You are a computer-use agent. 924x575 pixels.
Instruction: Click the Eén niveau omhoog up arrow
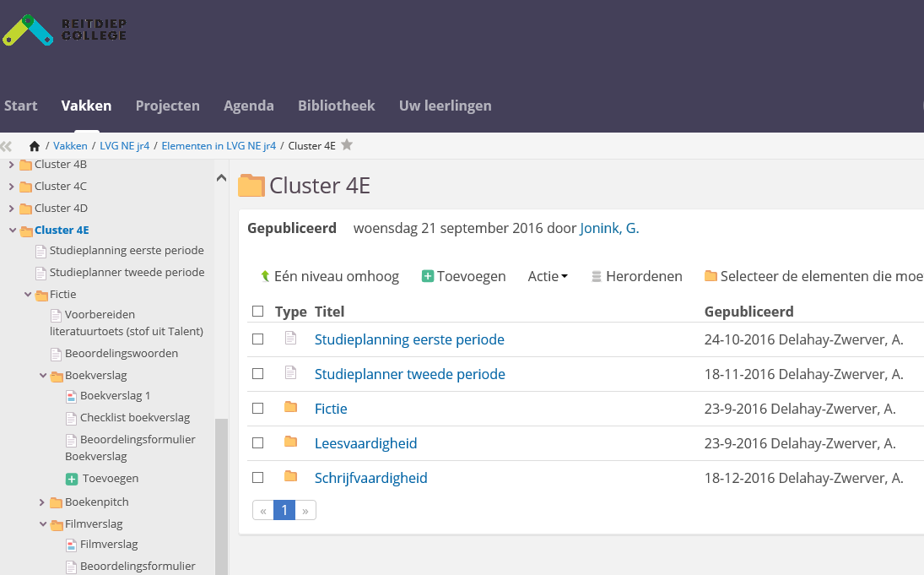pyautogui.click(x=265, y=276)
